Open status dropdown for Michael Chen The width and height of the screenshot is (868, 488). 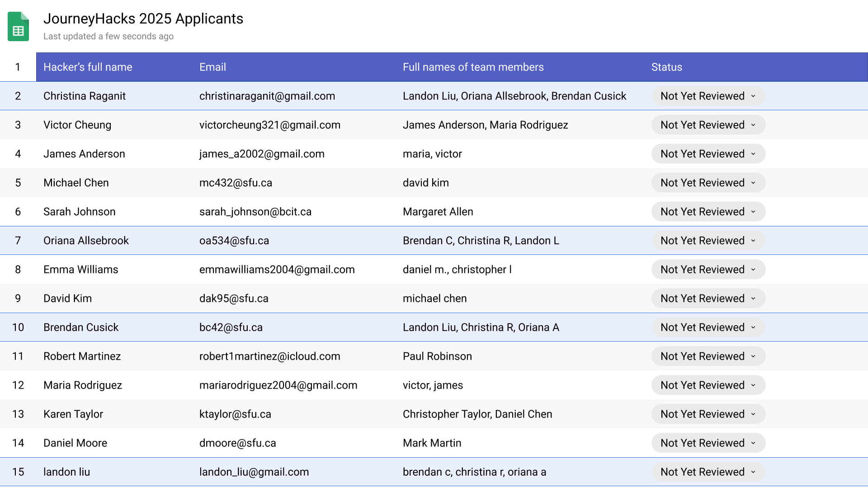[708, 183]
